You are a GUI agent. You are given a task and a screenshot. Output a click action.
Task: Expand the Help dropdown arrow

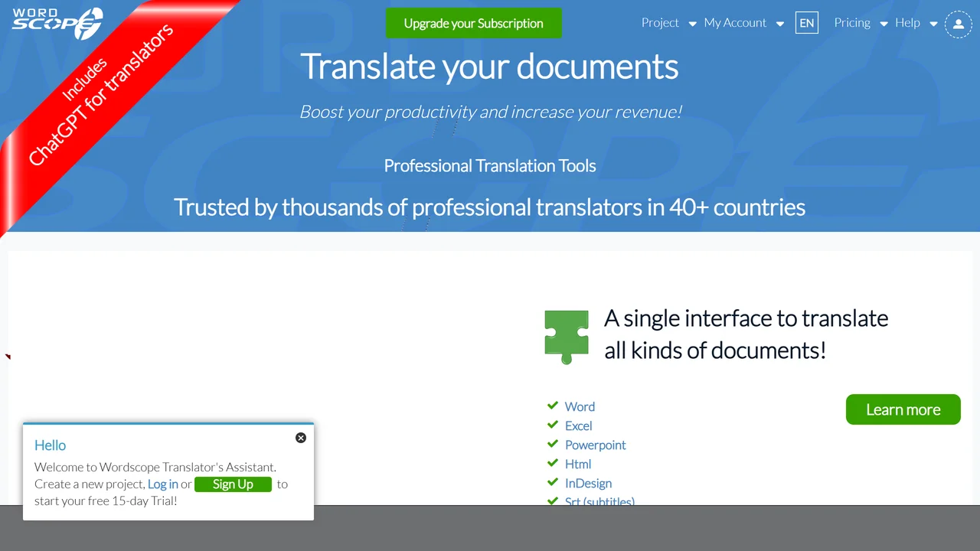pos(933,24)
